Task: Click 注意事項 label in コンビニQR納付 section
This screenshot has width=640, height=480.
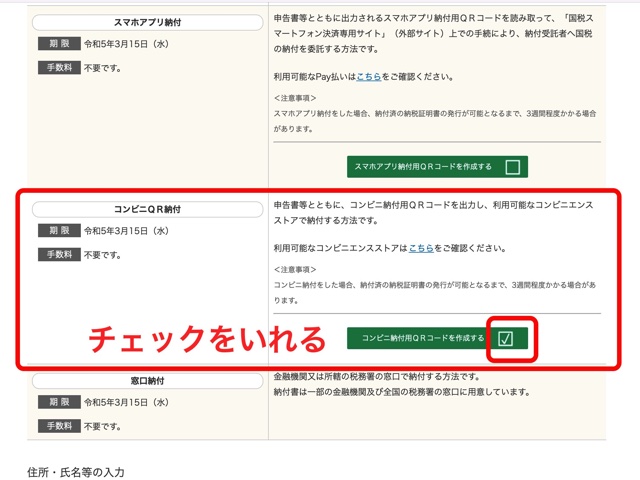Action: (x=298, y=269)
